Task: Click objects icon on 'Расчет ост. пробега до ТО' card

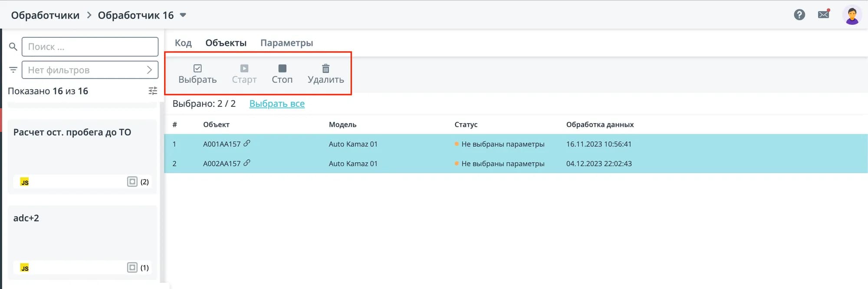Action: [132, 181]
